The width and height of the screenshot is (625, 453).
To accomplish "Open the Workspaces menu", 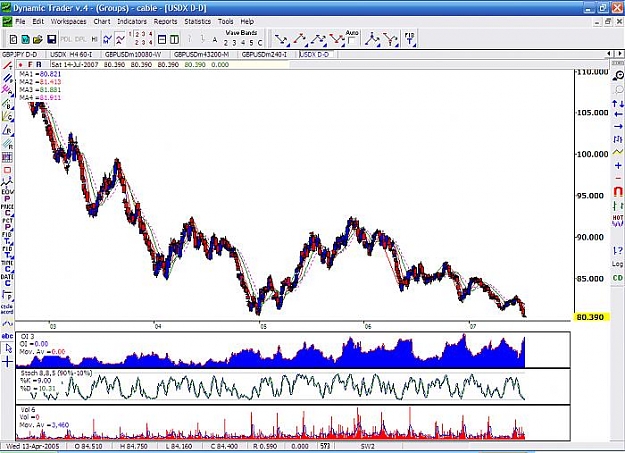I will pyautogui.click(x=68, y=22).
